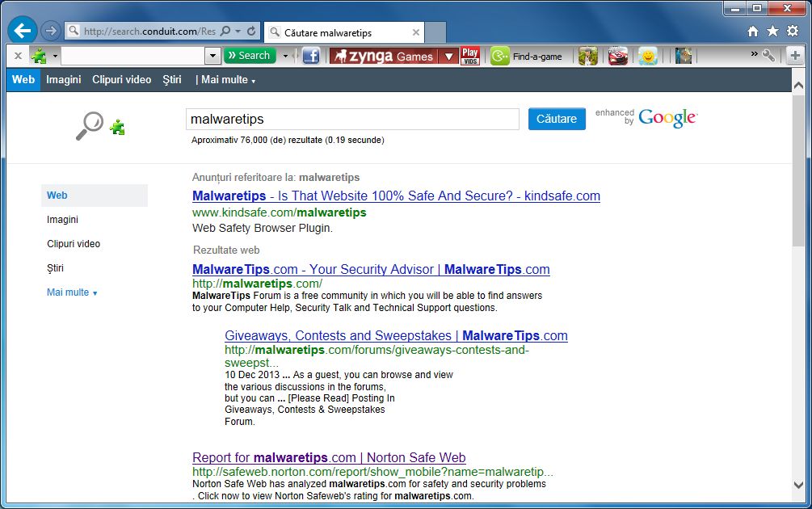Click the green Search toolbar button
This screenshot has width=812, height=509.
[x=250, y=56]
